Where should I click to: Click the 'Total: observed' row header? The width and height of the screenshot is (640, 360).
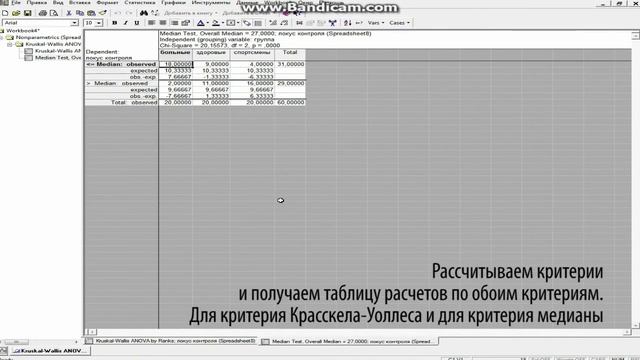tap(121, 102)
